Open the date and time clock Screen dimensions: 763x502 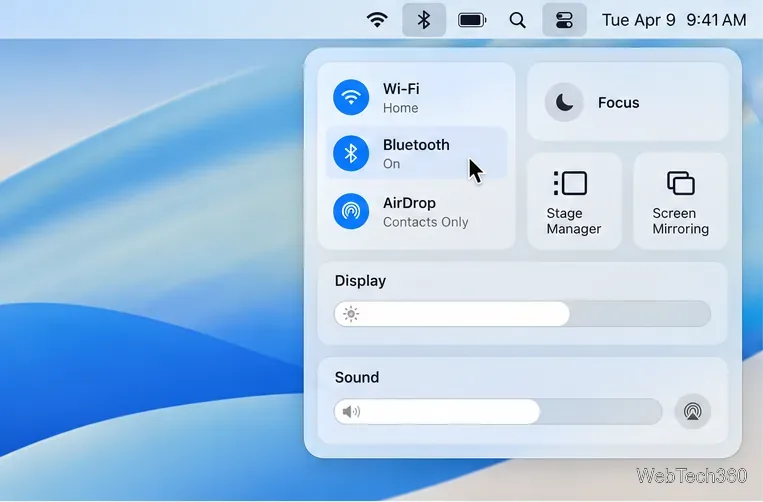[x=674, y=20]
